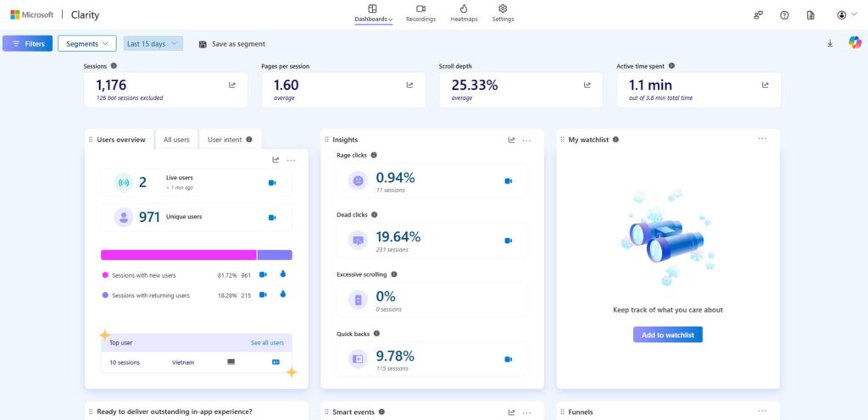Click the Add to watchlist button
This screenshot has width=868, height=420.
[x=667, y=334]
